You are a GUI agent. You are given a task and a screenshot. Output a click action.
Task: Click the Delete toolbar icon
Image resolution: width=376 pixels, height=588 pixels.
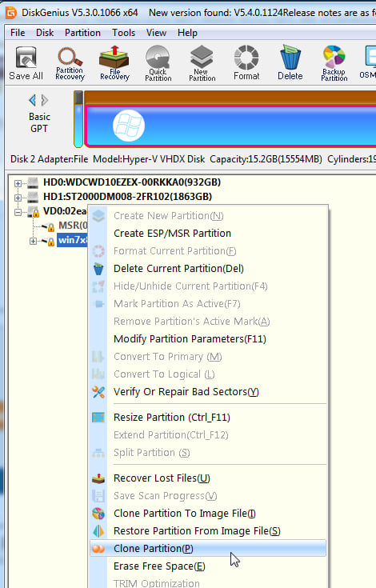(290, 62)
